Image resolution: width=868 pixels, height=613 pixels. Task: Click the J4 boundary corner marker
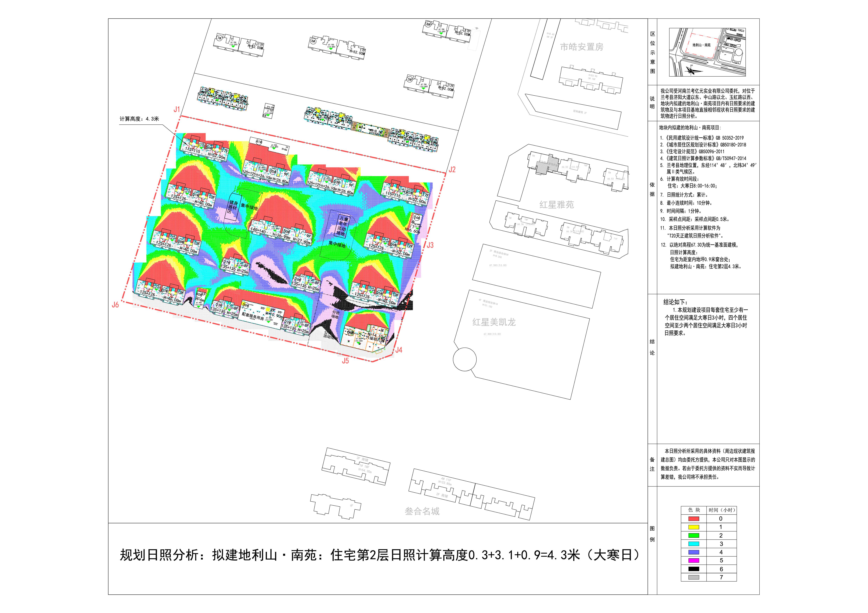pos(398,350)
